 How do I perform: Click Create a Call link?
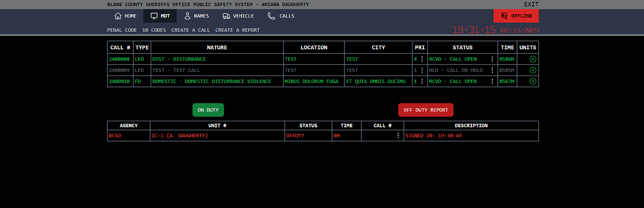click(x=190, y=30)
